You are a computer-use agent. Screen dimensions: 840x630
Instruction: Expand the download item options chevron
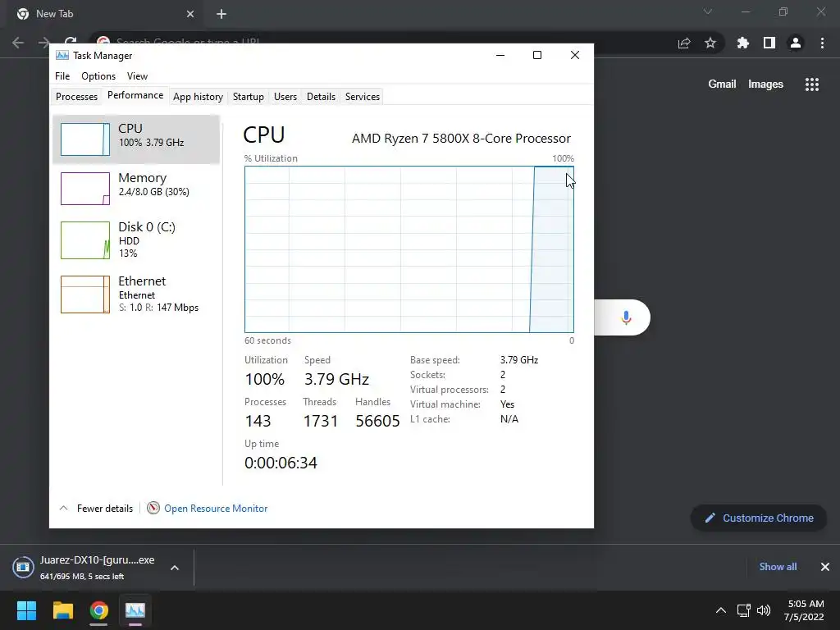[x=175, y=568]
